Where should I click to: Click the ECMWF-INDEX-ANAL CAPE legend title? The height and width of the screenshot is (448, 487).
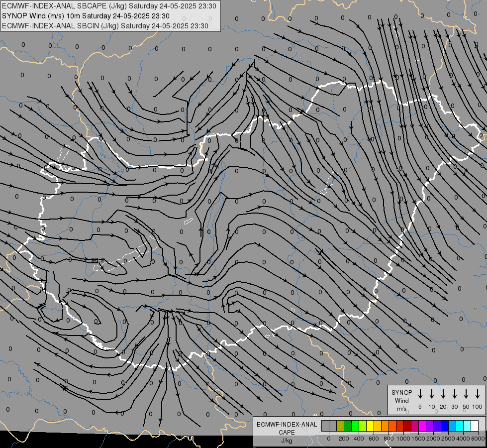tap(287, 428)
